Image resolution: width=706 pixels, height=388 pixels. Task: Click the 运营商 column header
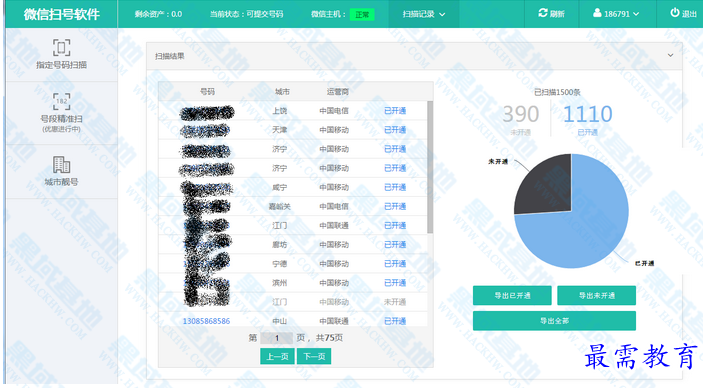338,91
